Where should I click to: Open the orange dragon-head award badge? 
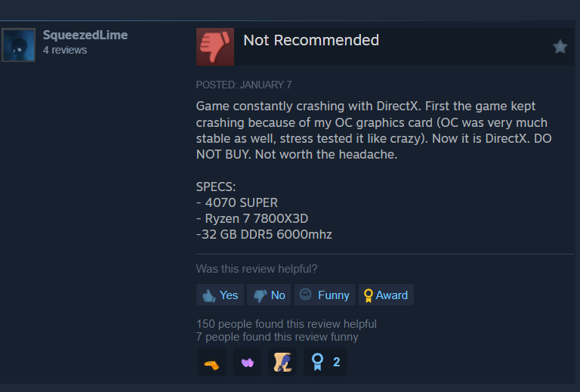212,362
